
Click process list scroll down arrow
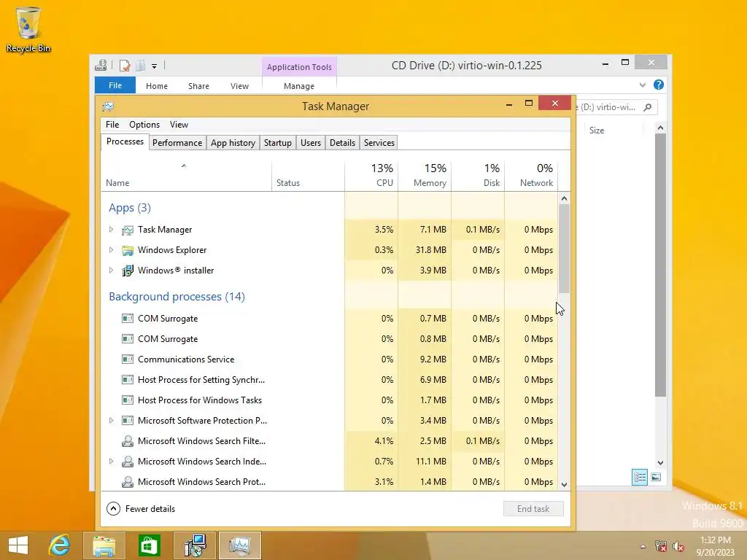tap(564, 485)
